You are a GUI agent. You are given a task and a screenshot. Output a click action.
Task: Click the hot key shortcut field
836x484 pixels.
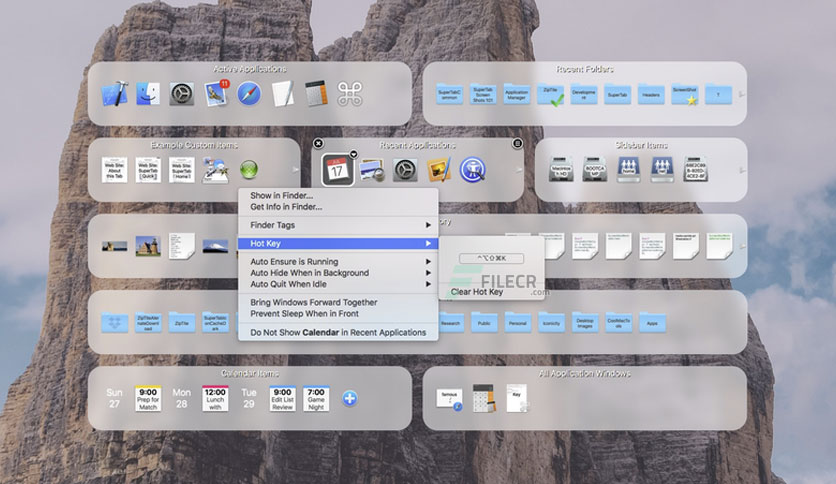(x=492, y=259)
